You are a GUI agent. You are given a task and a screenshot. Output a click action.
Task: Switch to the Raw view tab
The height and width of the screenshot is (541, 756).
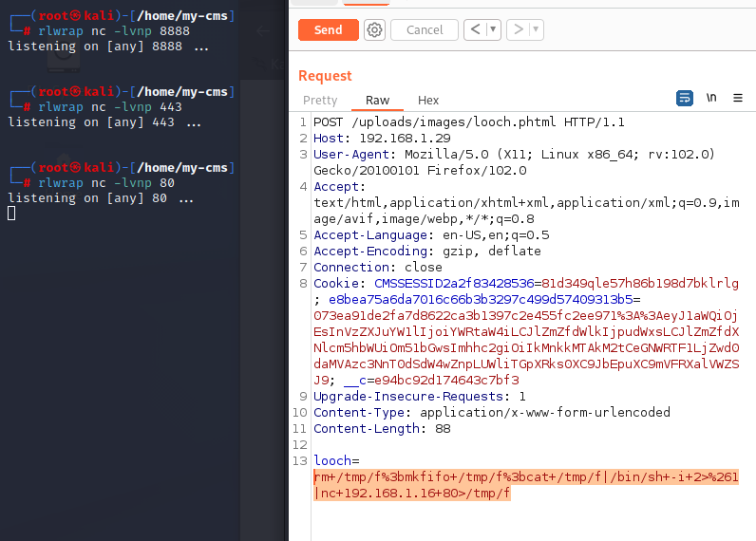377,101
